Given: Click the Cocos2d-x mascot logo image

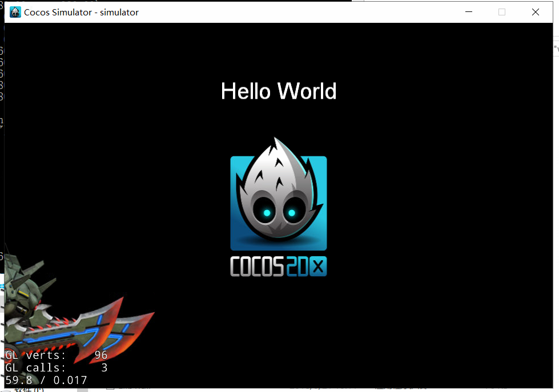Looking at the screenshot, I should pos(279,194).
